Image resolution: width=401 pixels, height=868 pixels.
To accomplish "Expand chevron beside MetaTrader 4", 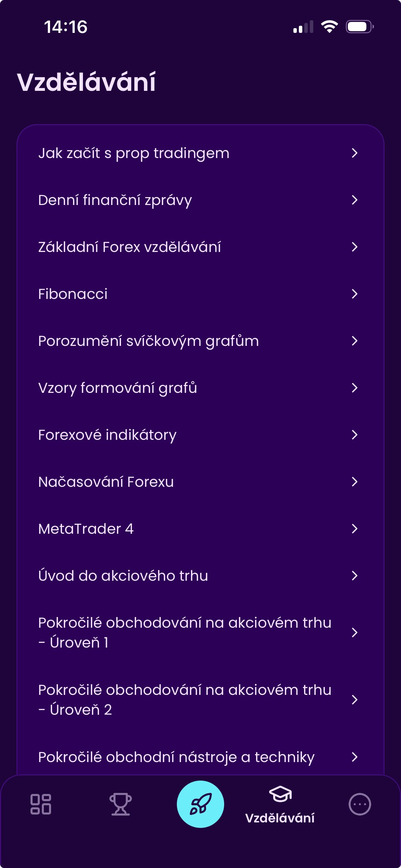I will 355,529.
